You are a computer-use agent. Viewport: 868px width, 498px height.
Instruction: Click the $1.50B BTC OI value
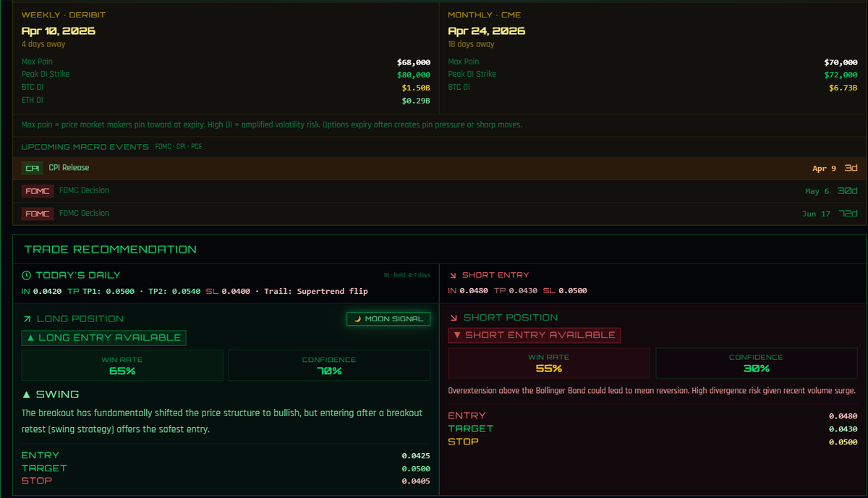pos(416,88)
